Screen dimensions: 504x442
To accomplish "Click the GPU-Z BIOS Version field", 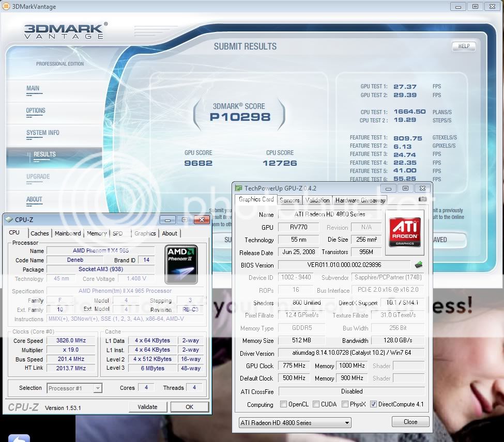I will tap(344, 265).
